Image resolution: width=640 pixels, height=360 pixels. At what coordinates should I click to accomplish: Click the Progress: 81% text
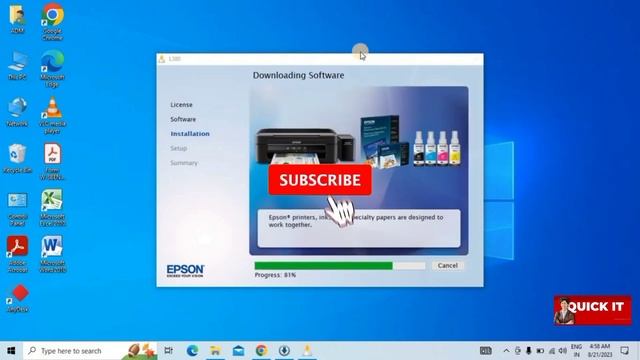tap(275, 275)
